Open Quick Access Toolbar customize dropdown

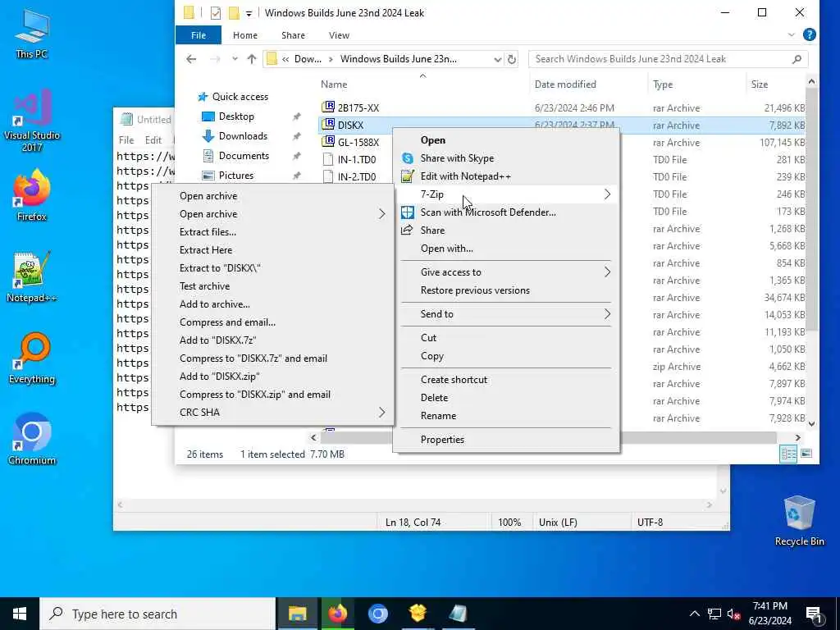pyautogui.click(x=249, y=13)
